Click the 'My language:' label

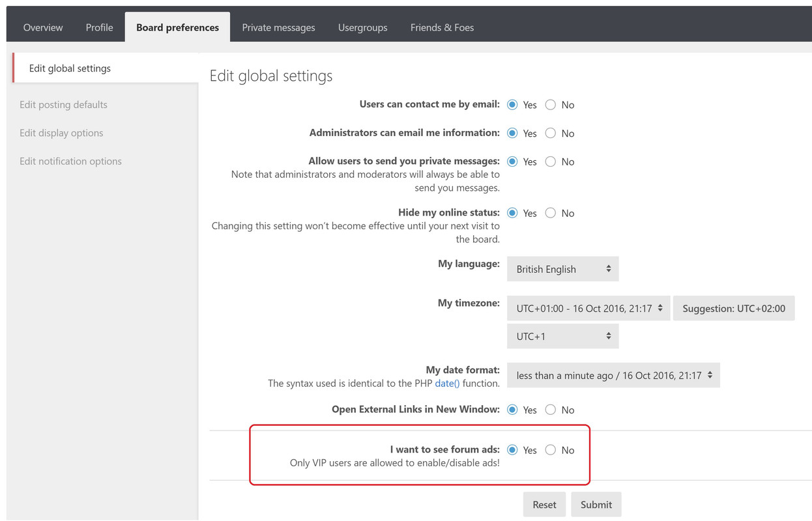[x=469, y=264]
